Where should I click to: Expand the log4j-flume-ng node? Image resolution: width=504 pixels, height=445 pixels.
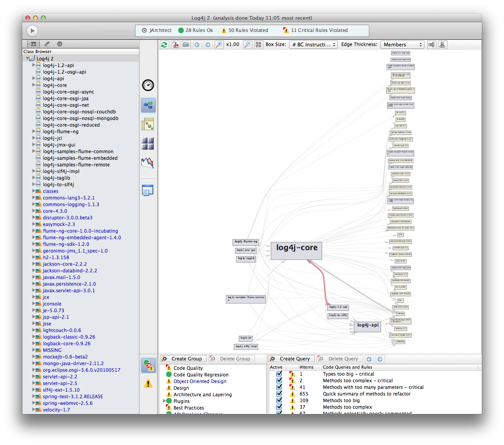coord(34,131)
